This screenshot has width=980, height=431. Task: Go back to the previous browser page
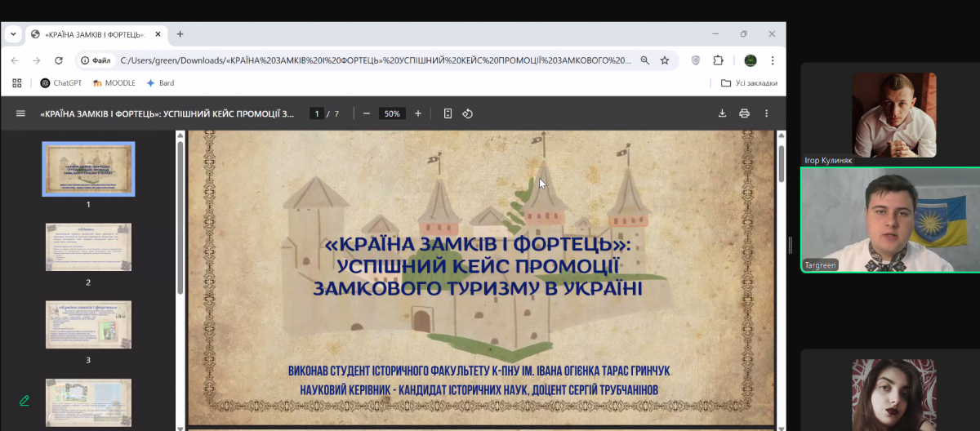click(x=15, y=60)
